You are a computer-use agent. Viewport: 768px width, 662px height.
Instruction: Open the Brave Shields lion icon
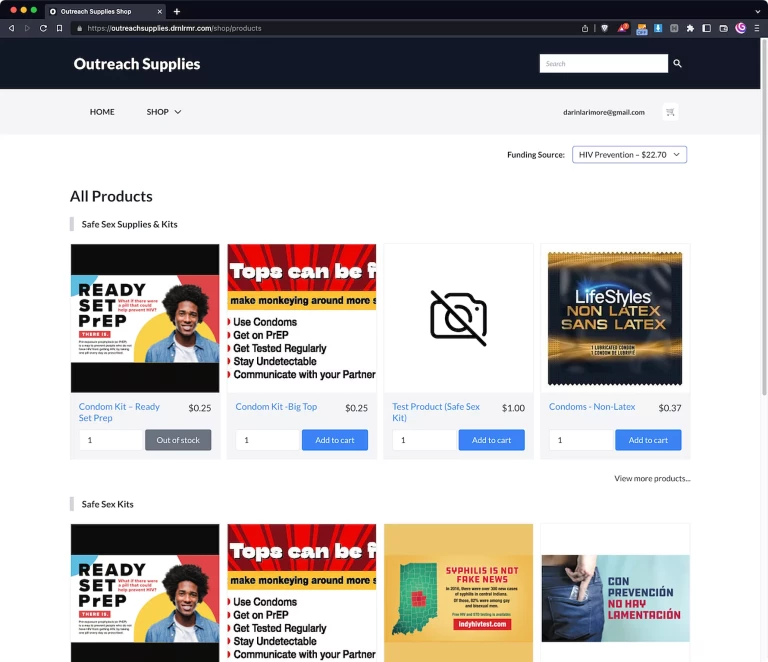point(604,28)
